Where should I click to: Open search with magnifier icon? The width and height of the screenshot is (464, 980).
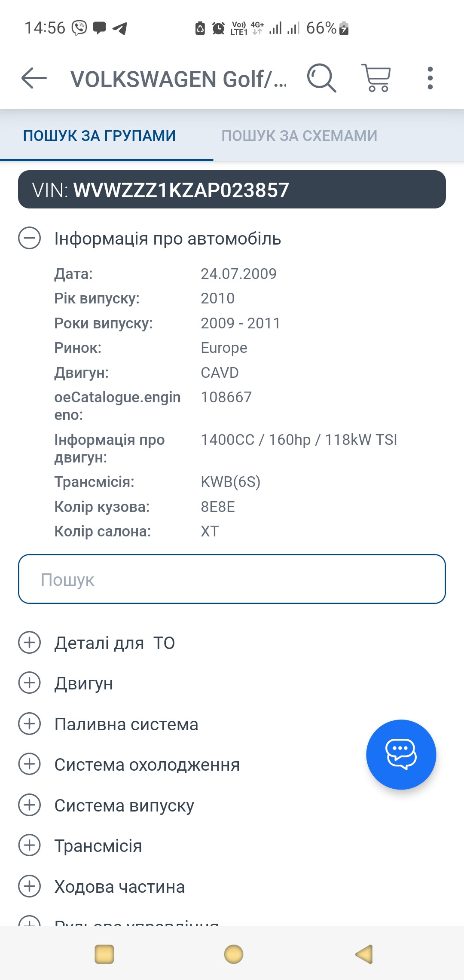(321, 78)
